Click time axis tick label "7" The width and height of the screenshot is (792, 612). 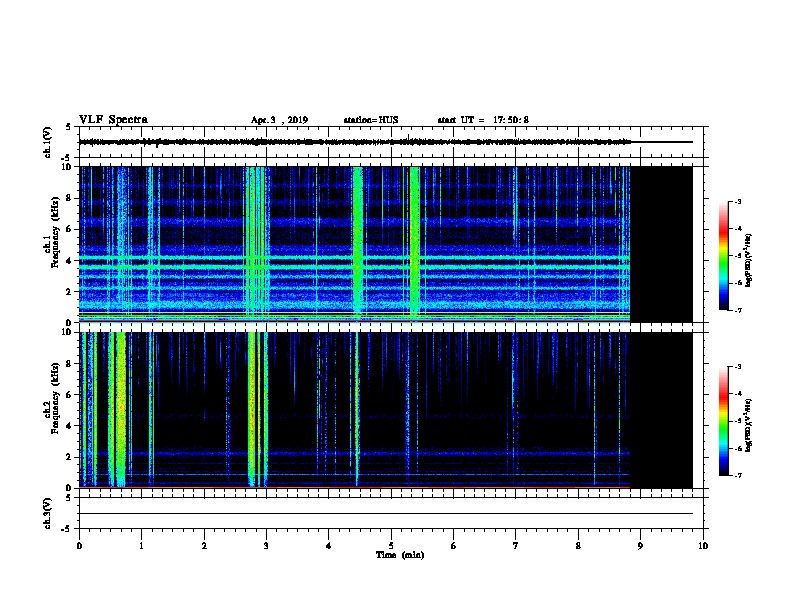tap(516, 545)
